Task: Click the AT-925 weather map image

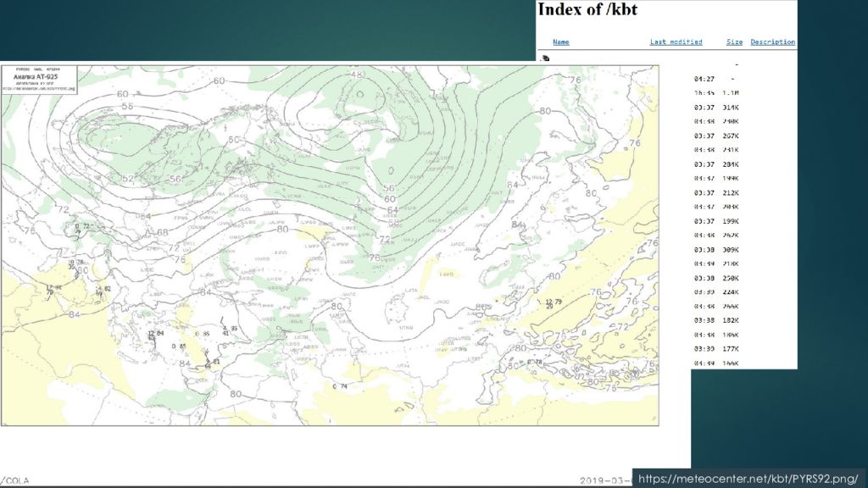Action: pyautogui.click(x=330, y=245)
